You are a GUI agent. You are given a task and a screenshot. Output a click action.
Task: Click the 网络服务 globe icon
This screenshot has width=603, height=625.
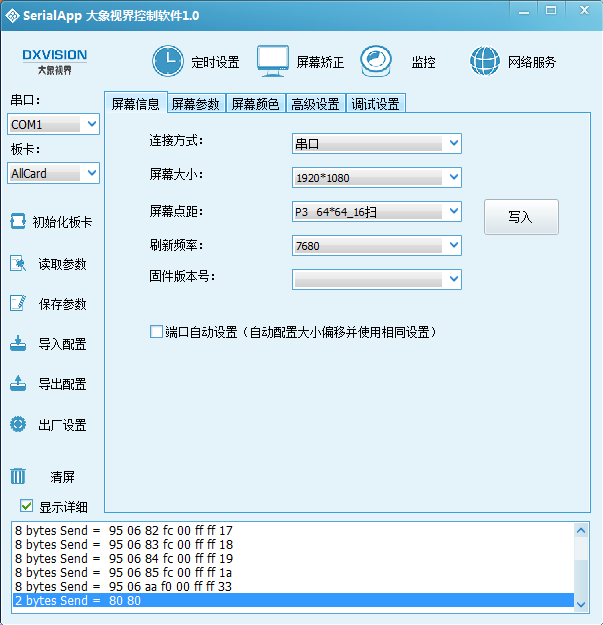[x=485, y=61]
